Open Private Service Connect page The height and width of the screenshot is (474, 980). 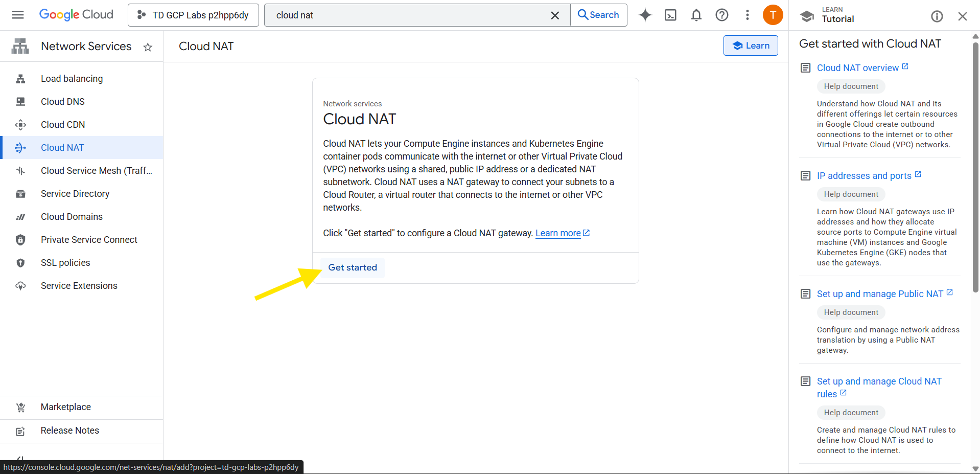(89, 240)
